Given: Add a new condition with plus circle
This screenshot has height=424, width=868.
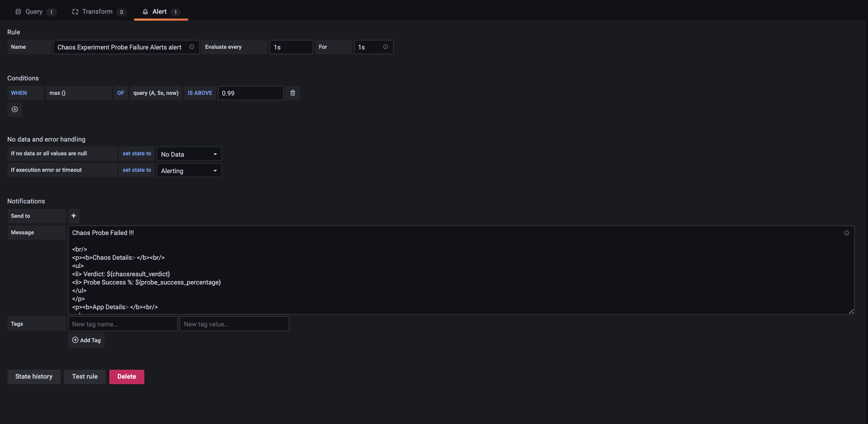Looking at the screenshot, I should tap(15, 110).
